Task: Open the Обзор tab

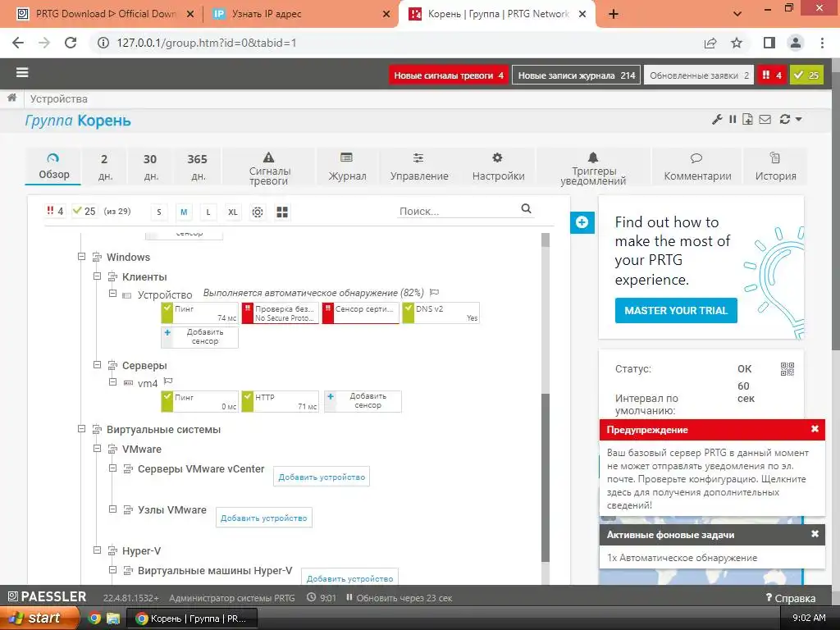Action: coord(53,167)
